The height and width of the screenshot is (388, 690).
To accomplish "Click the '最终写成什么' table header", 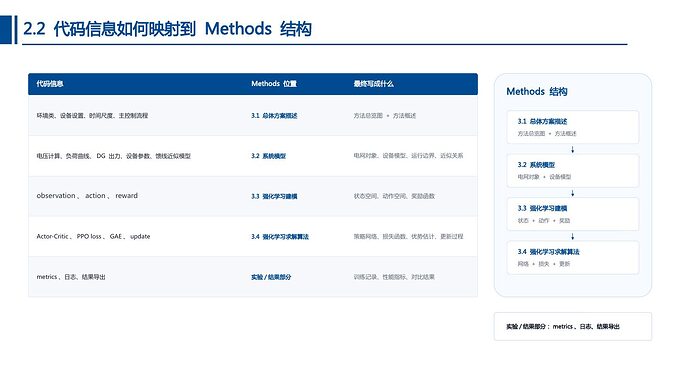I will point(374,84).
